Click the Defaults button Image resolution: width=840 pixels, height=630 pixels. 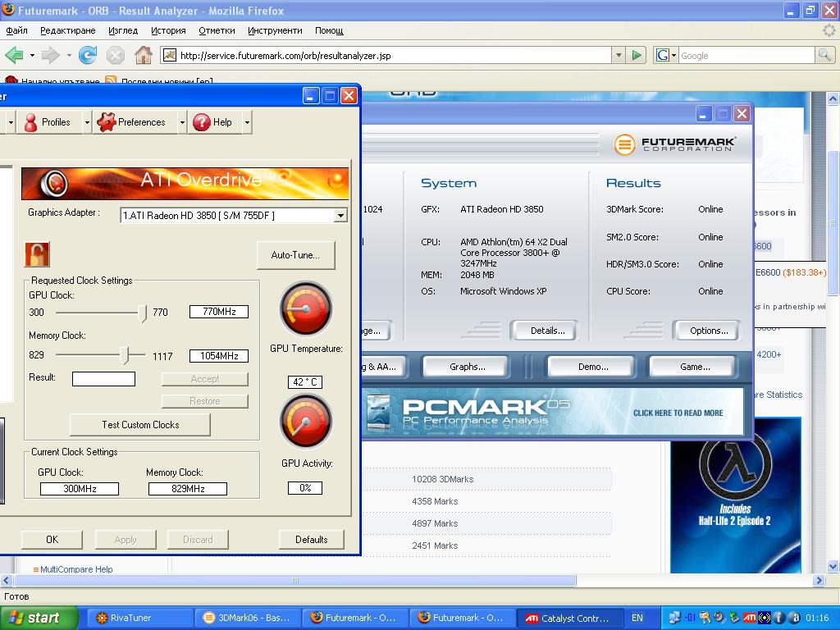tap(311, 540)
